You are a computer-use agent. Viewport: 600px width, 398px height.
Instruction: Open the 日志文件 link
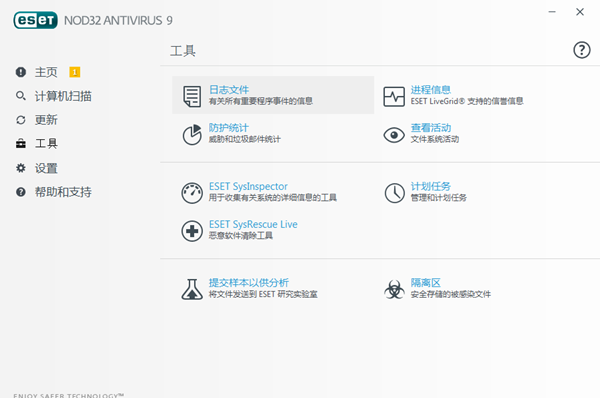229,90
